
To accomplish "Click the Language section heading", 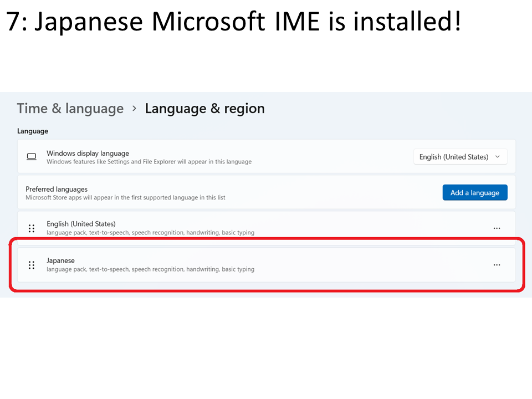I will (33, 131).
